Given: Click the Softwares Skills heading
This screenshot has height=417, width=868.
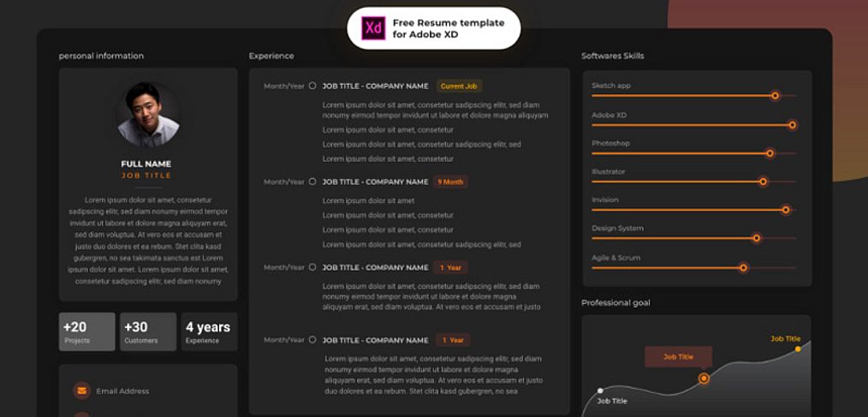Looking at the screenshot, I should coord(612,56).
